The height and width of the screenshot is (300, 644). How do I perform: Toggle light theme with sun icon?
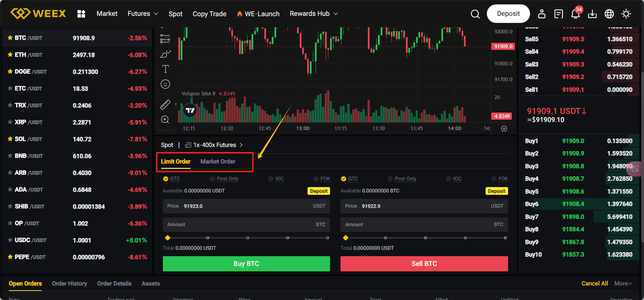click(x=626, y=14)
